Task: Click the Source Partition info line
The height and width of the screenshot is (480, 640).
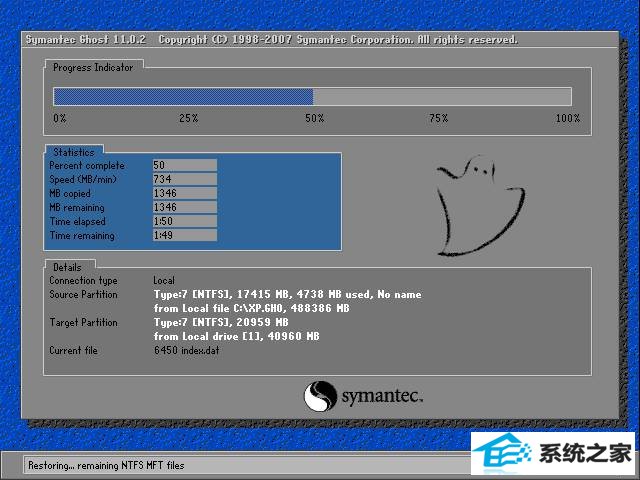Action: tap(287, 295)
